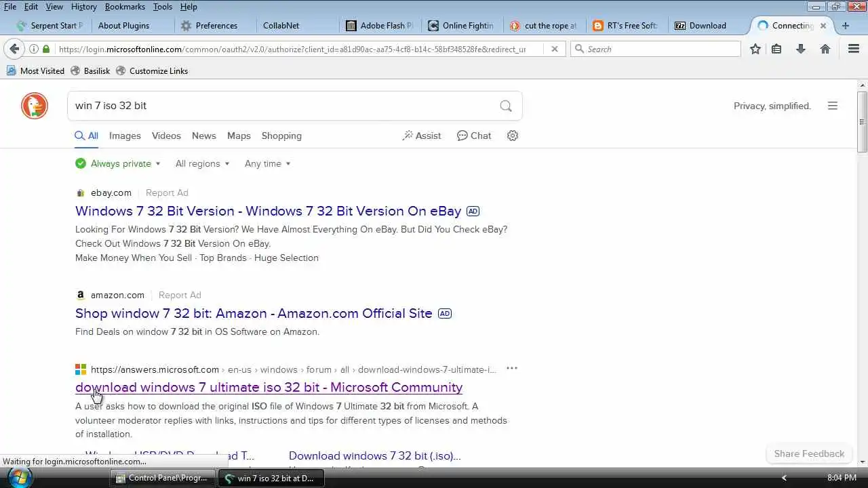The width and height of the screenshot is (868, 488).
Task: Click Share Feedback button
Action: (809, 453)
